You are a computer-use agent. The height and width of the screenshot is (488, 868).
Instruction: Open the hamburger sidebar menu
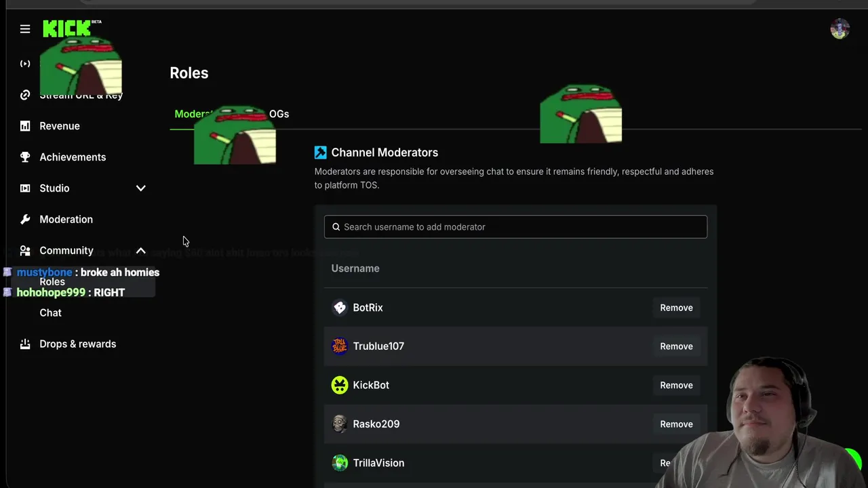[25, 29]
